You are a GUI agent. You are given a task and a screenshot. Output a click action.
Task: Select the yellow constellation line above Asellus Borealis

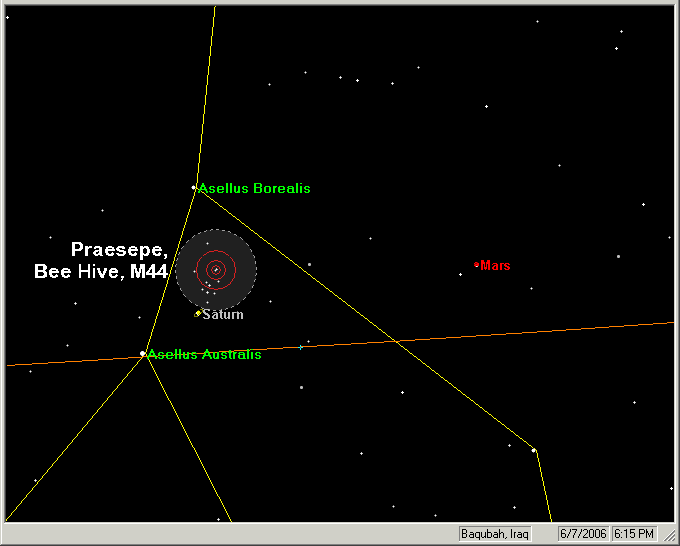pos(204,100)
